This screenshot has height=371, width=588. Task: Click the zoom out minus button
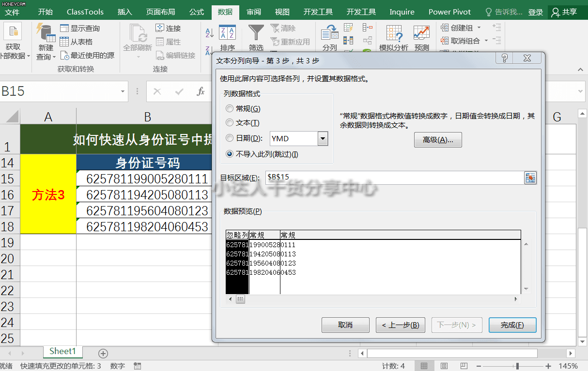point(478,366)
